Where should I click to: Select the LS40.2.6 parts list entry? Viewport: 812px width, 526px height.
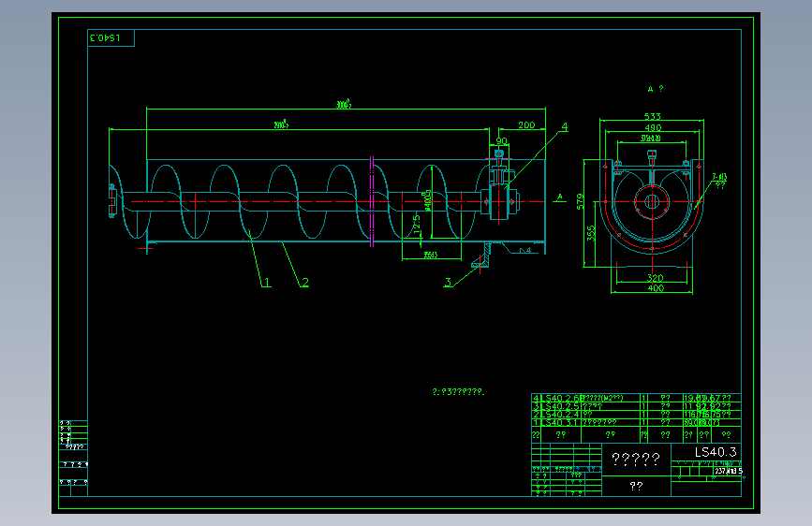click(562, 398)
